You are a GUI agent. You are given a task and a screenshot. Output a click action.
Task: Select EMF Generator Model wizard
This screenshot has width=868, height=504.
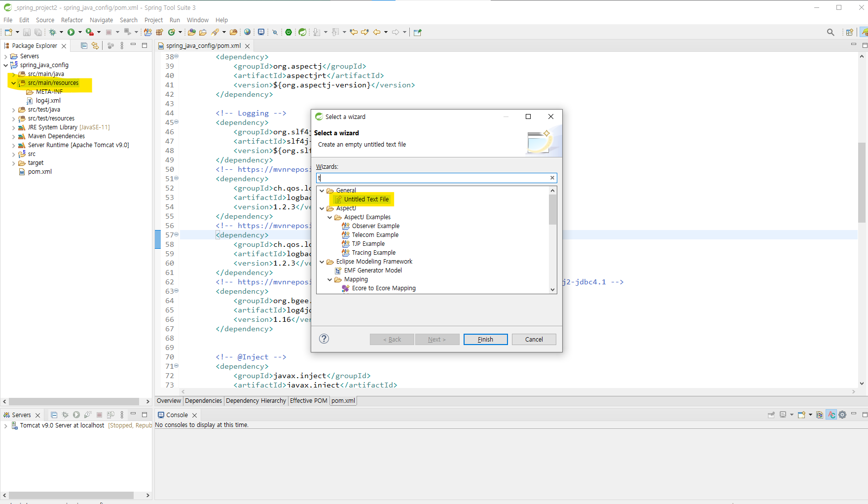[373, 271]
